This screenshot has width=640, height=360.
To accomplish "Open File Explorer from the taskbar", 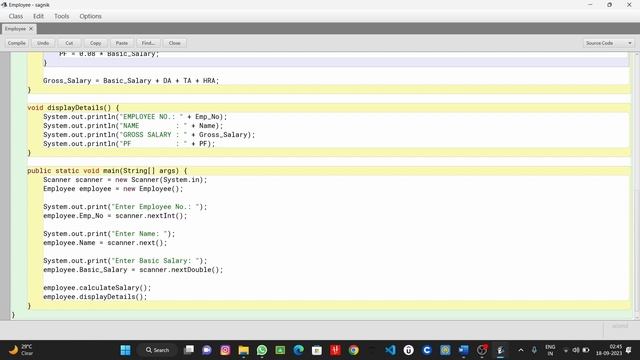I will [x=244, y=350].
